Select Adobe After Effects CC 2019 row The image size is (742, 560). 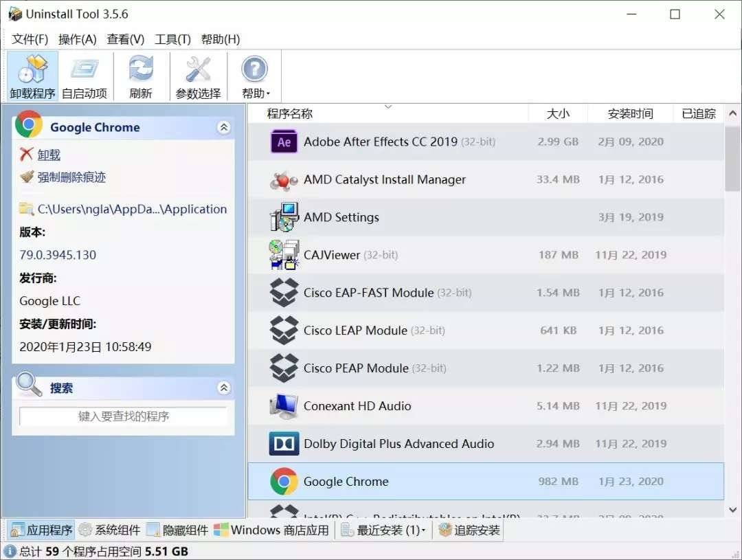coord(486,142)
